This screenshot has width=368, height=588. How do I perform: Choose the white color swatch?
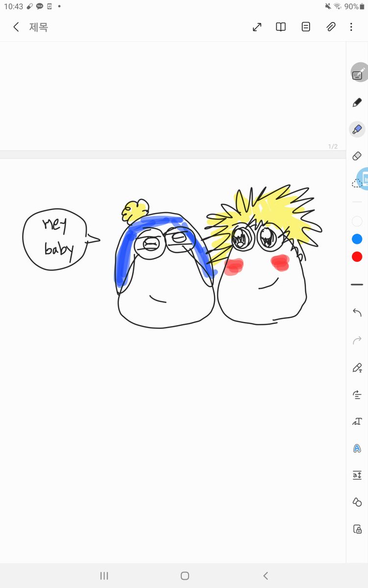357,221
